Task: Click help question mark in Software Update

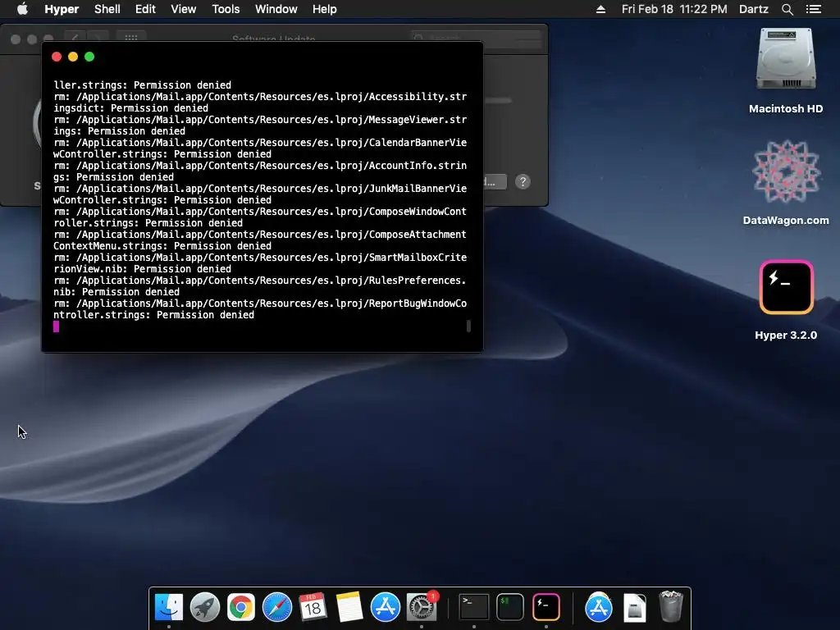Action: coord(523,181)
